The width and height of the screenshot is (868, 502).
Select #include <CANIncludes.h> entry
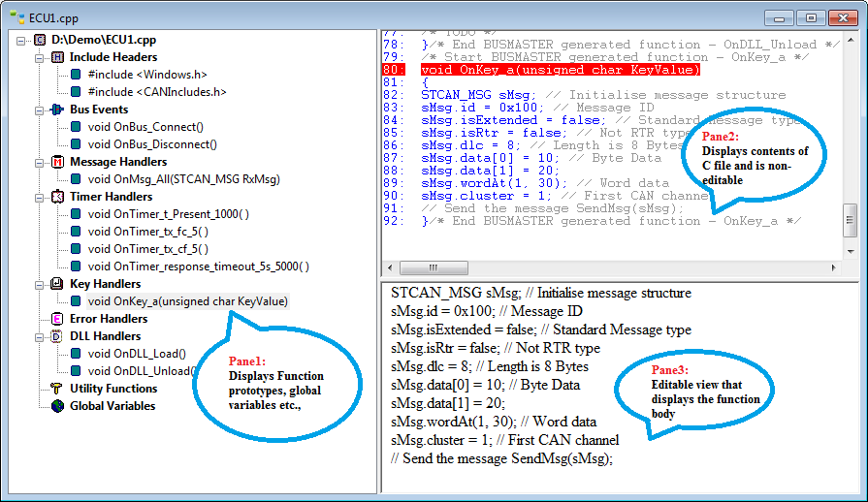coord(157,92)
